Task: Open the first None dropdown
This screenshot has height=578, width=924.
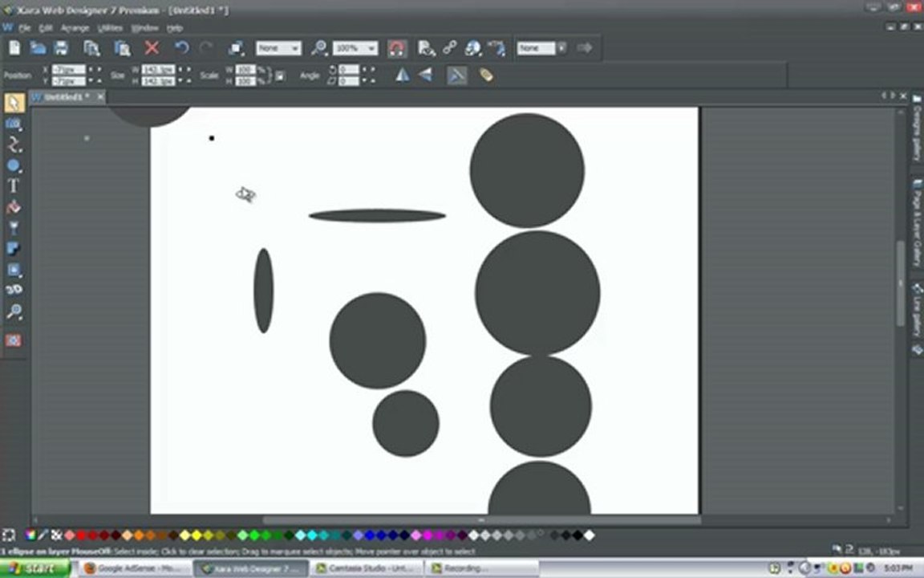Action: pos(278,48)
